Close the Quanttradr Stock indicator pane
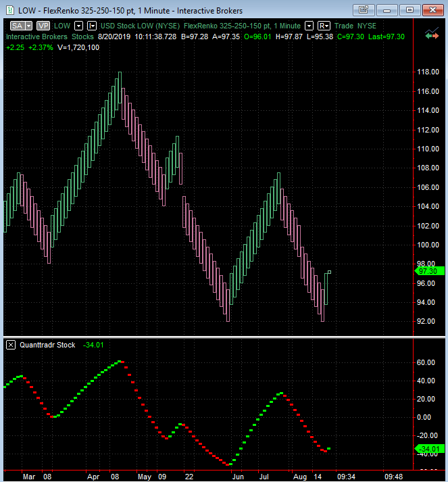The image size is (448, 482). tap(11, 345)
